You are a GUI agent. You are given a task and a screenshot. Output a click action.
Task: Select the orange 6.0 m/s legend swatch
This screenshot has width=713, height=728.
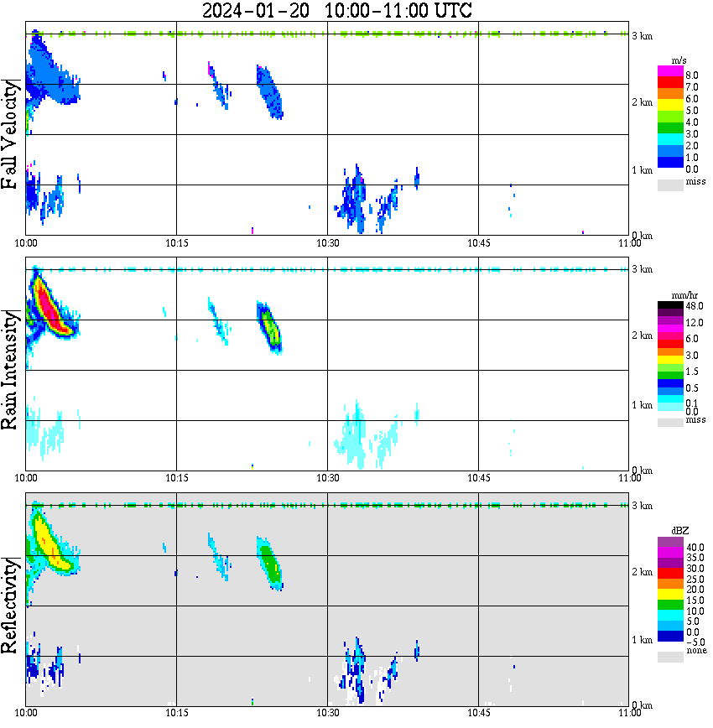click(x=670, y=95)
